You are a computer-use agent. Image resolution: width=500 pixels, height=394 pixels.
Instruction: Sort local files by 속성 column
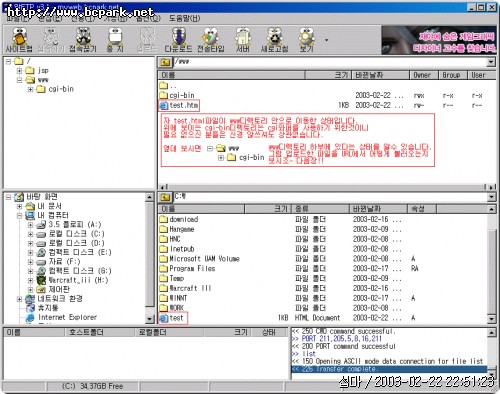422,209
